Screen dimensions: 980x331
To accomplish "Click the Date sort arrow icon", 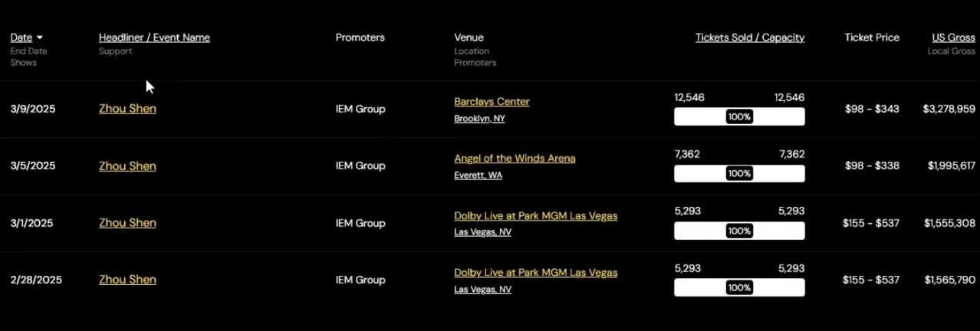I will click(40, 38).
